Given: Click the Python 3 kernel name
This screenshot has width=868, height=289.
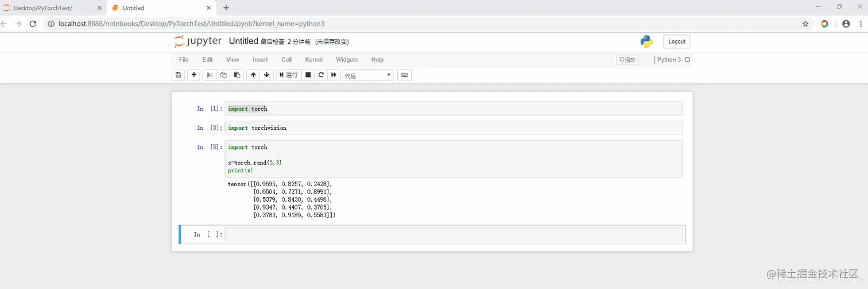Looking at the screenshot, I should click(669, 60).
